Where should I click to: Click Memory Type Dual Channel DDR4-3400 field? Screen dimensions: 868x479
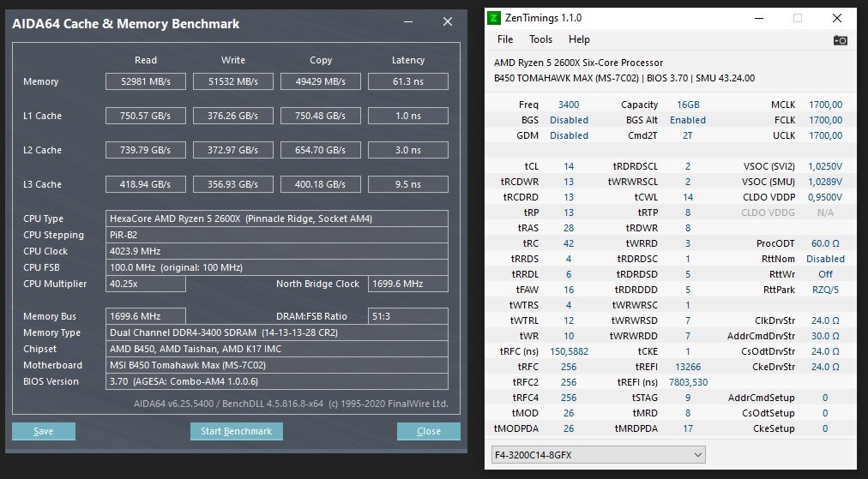pyautogui.click(x=277, y=332)
